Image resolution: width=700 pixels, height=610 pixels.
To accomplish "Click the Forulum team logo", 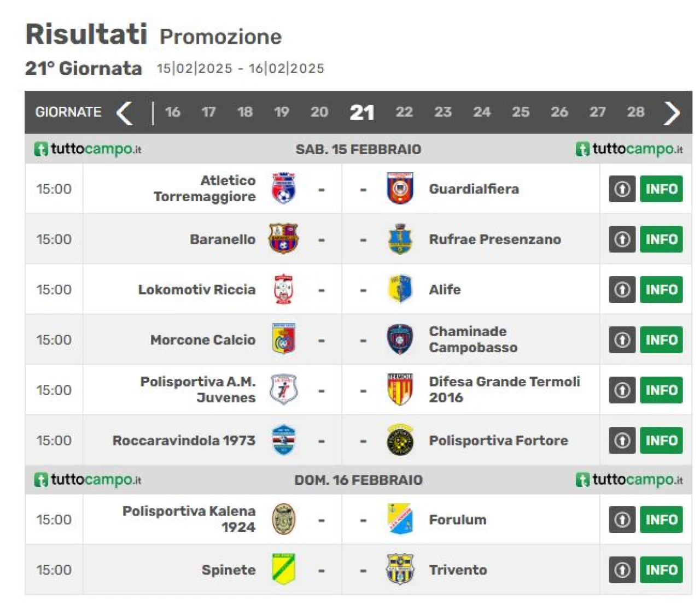I will (x=400, y=519).
